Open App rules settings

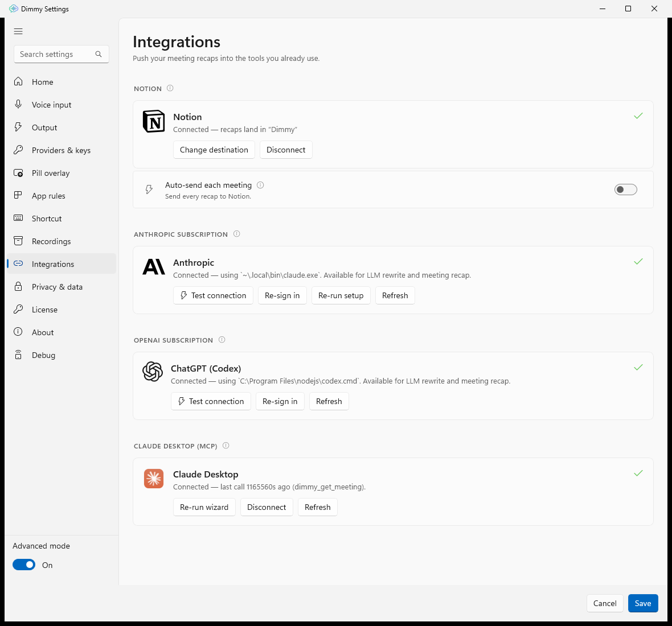[62, 196]
